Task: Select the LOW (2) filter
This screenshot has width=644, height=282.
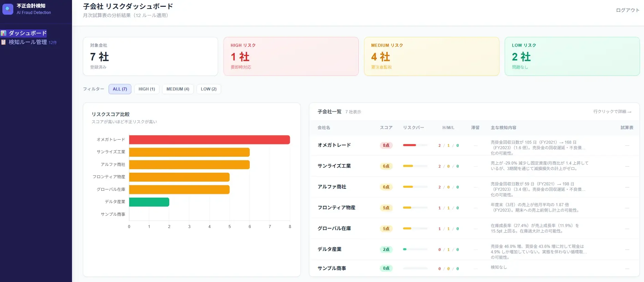Action: pos(209,89)
